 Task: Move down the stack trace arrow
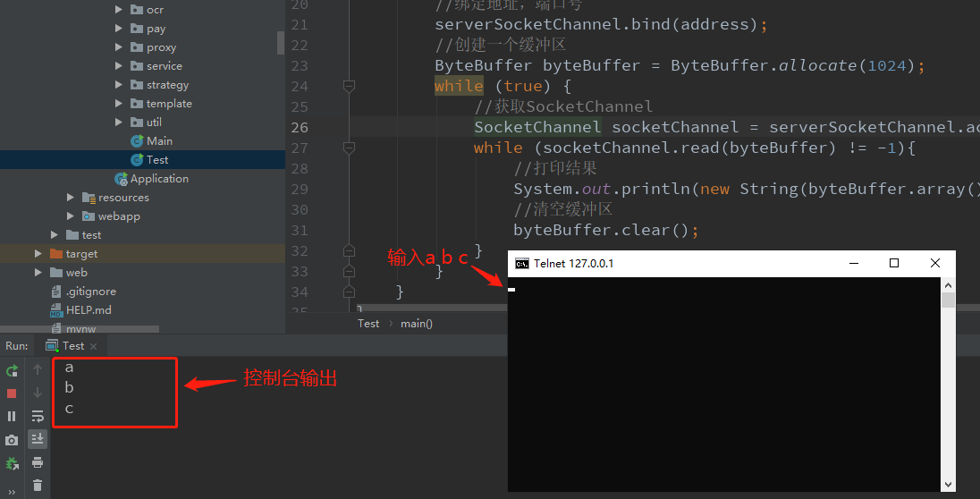[38, 393]
